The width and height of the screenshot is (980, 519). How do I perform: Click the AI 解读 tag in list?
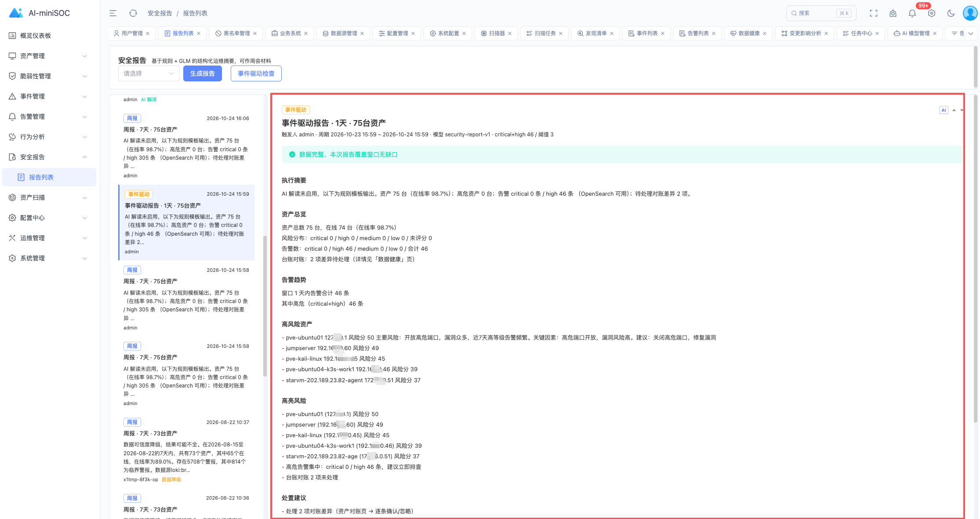coord(149,99)
